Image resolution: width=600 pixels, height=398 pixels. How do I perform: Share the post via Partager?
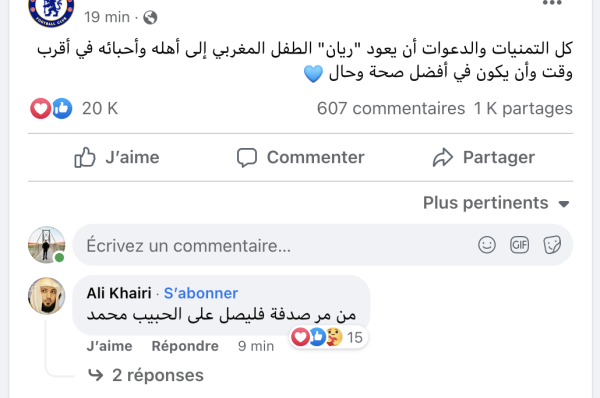pyautogui.click(x=484, y=157)
